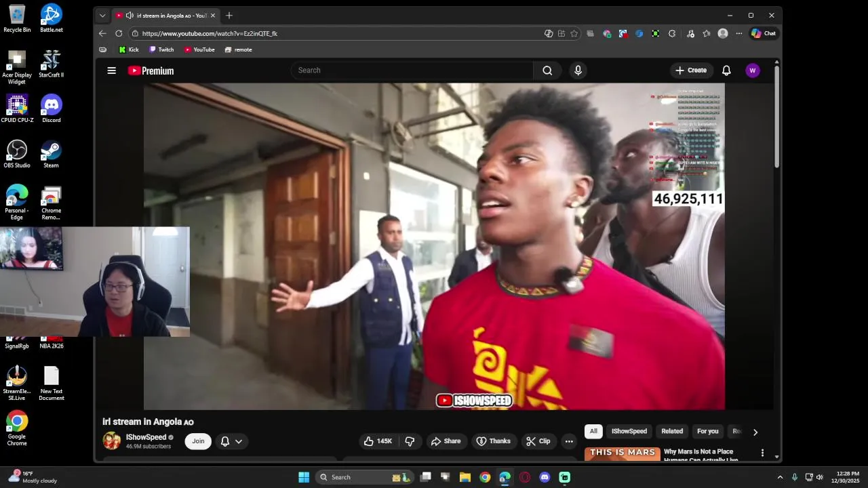Open IShowSpeed channel name link
The width and height of the screenshot is (868, 488).
click(x=146, y=437)
